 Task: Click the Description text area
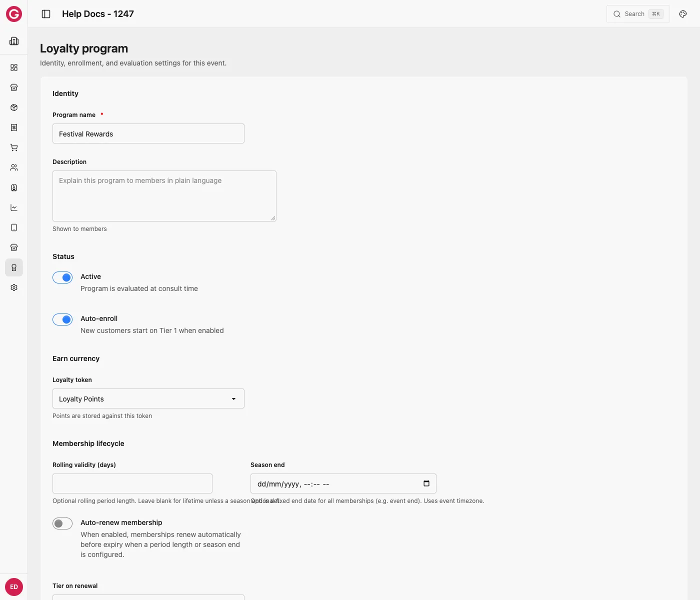pos(164,196)
